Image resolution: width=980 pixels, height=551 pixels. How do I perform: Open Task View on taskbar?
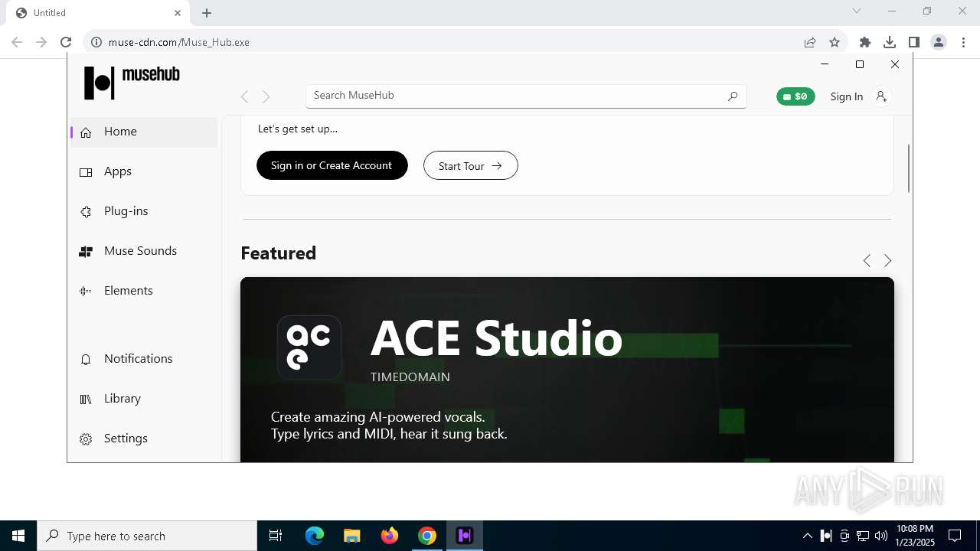pos(276,536)
